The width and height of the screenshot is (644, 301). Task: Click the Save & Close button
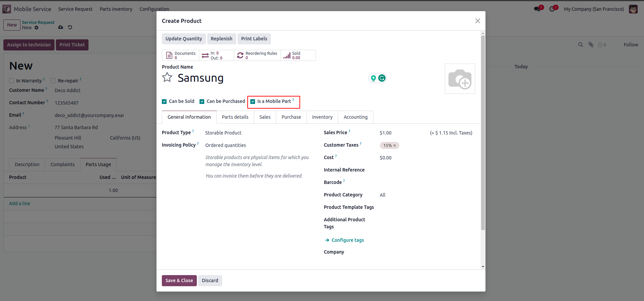(179, 280)
